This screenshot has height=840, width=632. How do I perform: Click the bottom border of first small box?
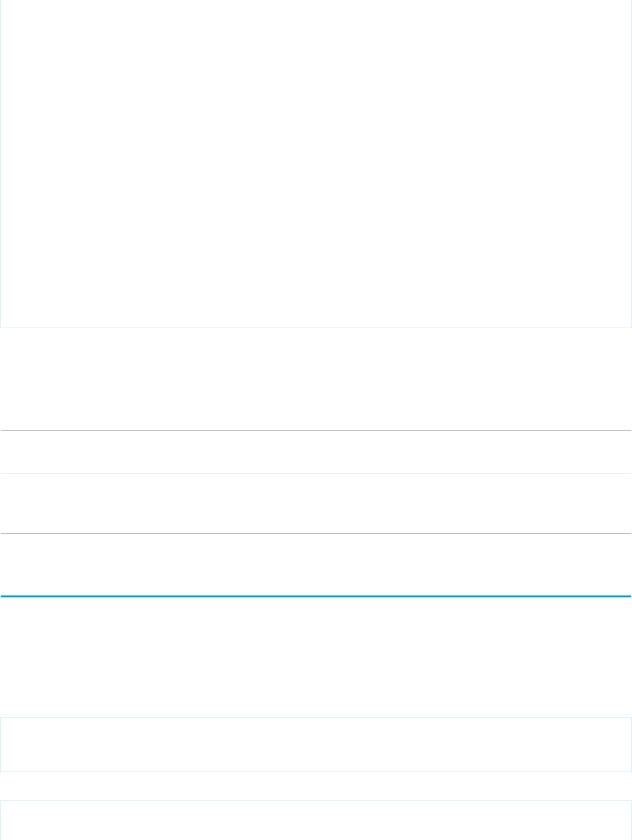tap(316, 771)
